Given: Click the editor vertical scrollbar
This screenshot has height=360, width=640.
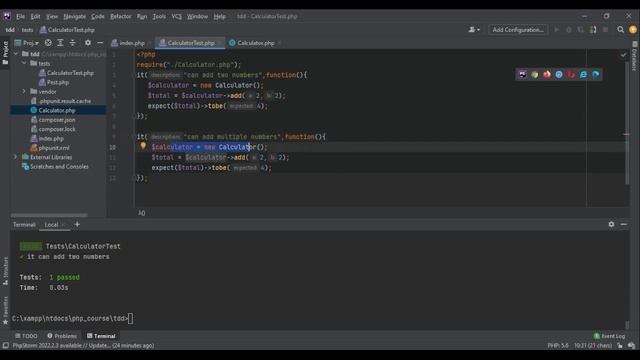Looking at the screenshot, I should (x=627, y=122).
